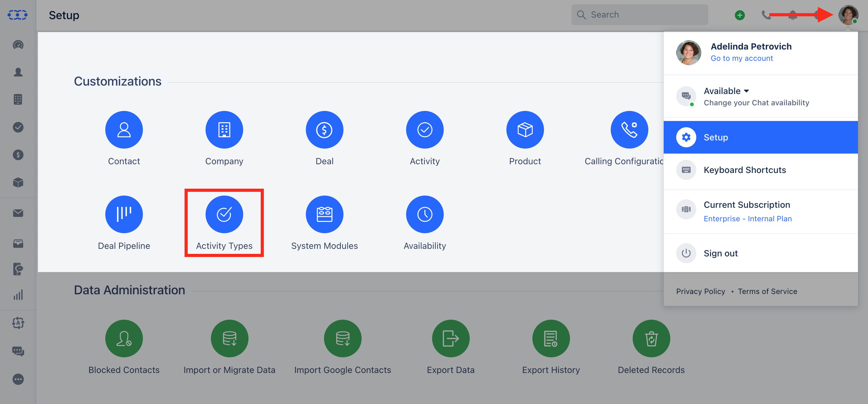Select Keyboard Shortcuts menu item
The height and width of the screenshot is (404, 868).
pos(761,170)
